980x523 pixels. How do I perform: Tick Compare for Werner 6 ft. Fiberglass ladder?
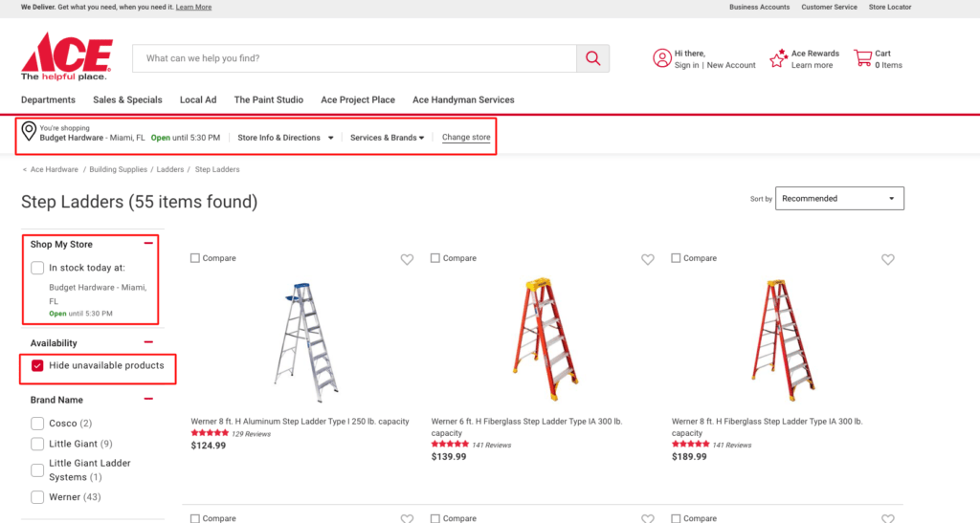coord(435,258)
